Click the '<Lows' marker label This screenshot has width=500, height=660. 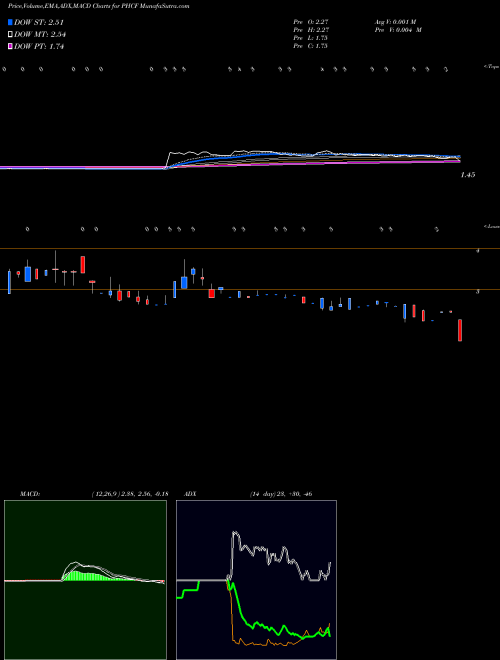point(491,226)
